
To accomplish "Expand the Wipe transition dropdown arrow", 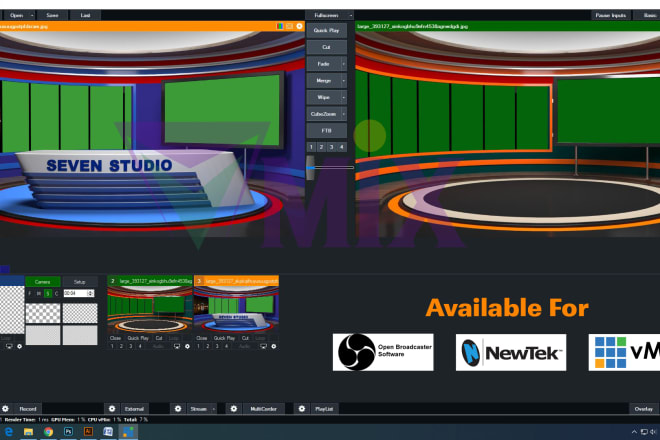I will tap(344, 97).
